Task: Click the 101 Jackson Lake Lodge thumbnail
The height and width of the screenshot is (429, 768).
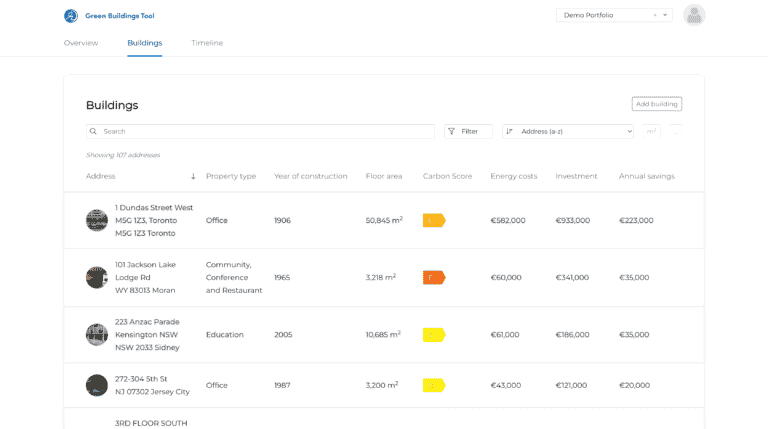Action: click(97, 278)
